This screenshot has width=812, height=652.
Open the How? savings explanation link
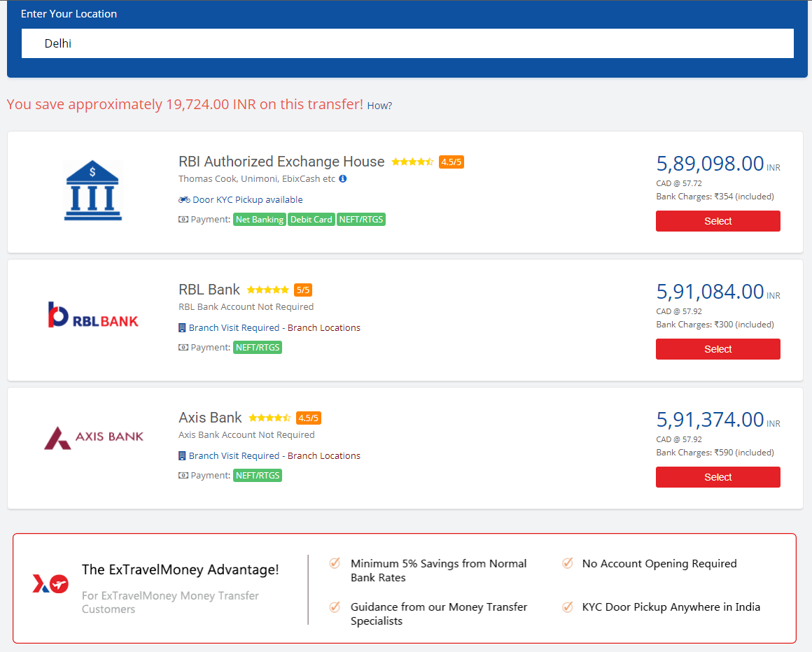coord(379,106)
